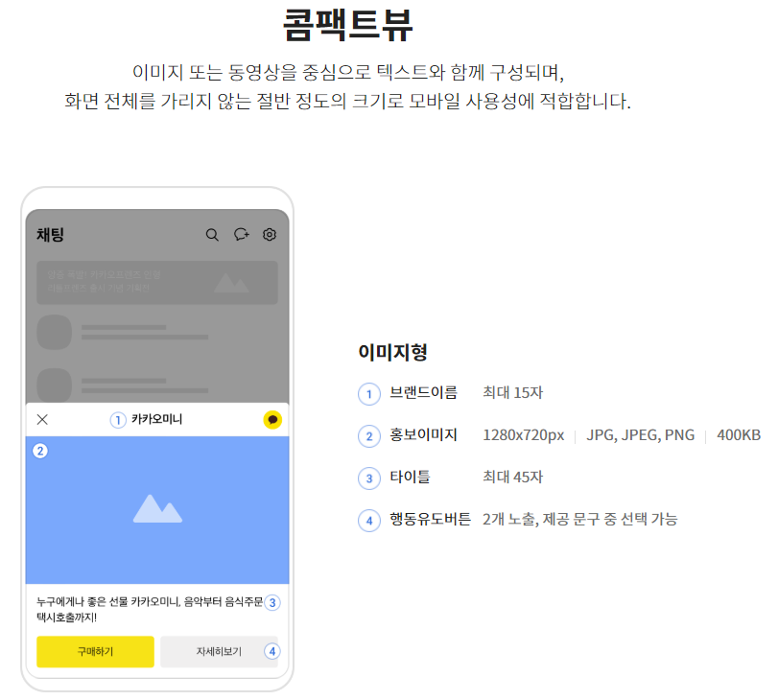Dismiss the 카카오미니 compact ad with the X
Image resolution: width=778 pixels, height=700 pixels.
pos(42,419)
